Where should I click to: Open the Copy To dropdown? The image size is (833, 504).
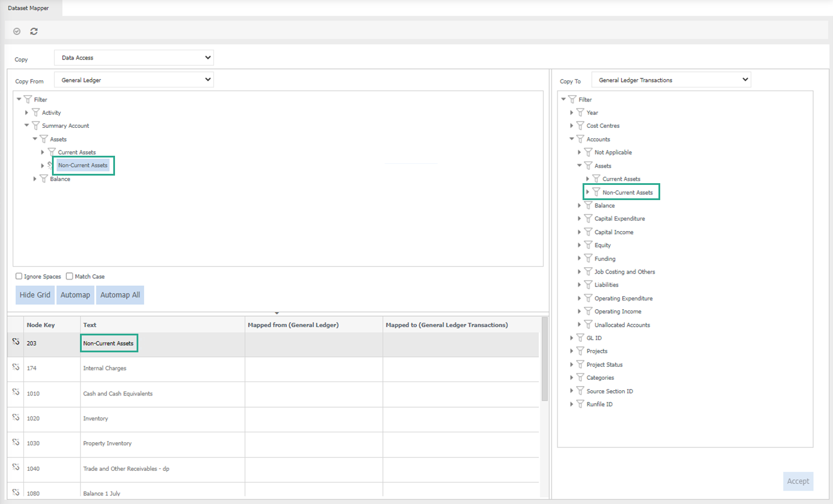(x=671, y=80)
